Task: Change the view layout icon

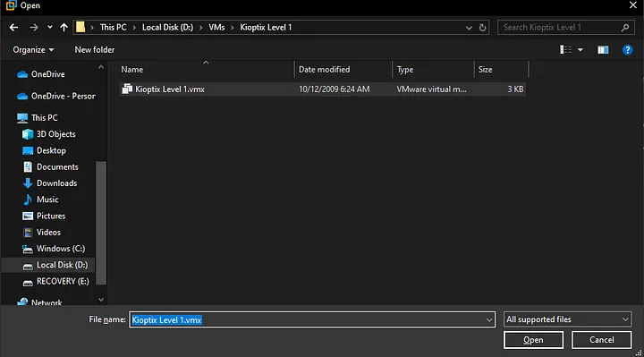Action: 565,50
